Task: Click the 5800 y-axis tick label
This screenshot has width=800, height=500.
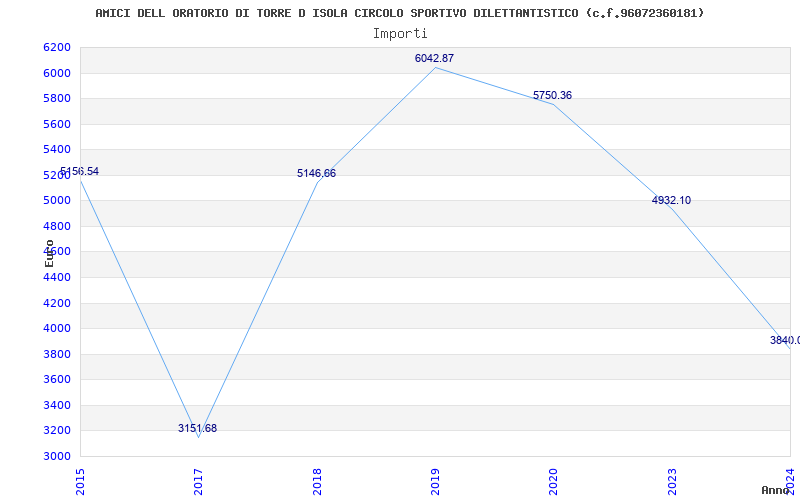Action: tap(57, 98)
